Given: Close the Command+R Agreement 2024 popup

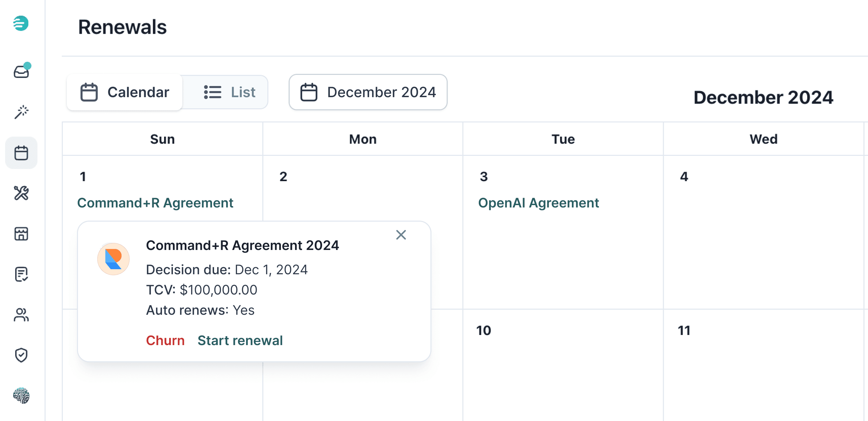Looking at the screenshot, I should pyautogui.click(x=401, y=235).
